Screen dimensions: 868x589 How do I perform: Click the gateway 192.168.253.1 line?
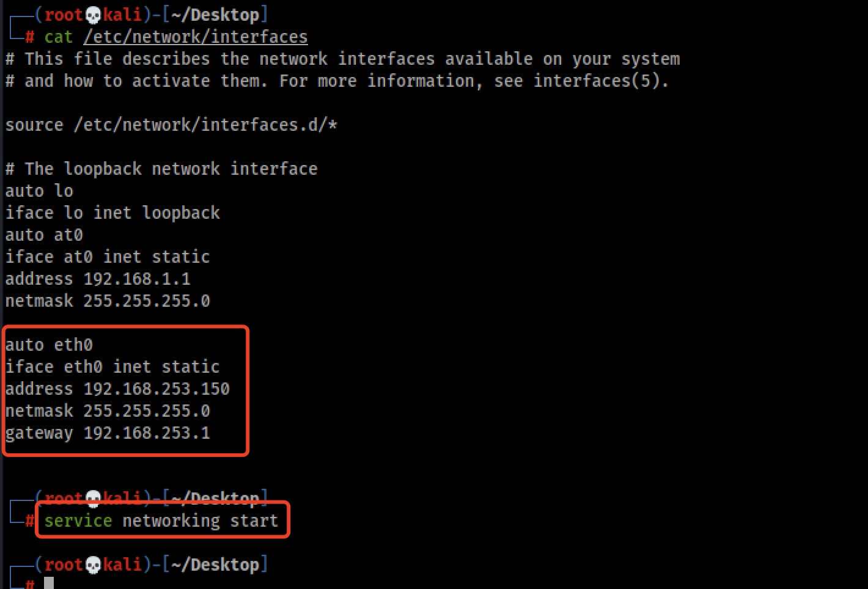(x=108, y=433)
